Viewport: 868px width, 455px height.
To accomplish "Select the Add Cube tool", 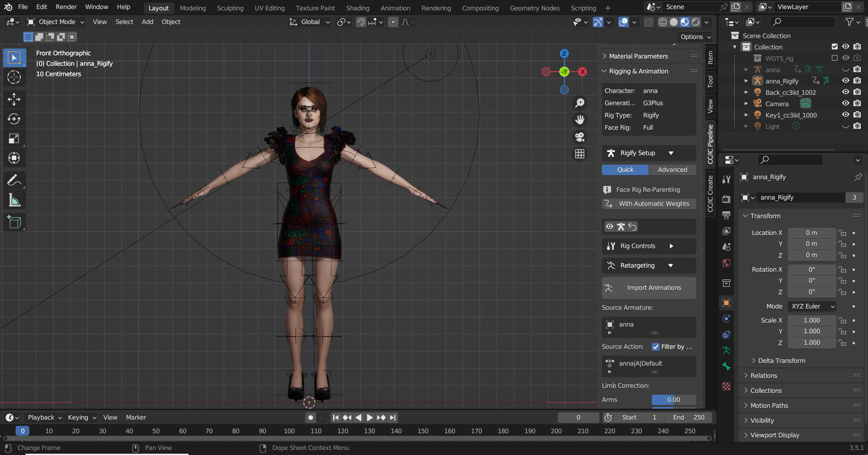I will [14, 222].
